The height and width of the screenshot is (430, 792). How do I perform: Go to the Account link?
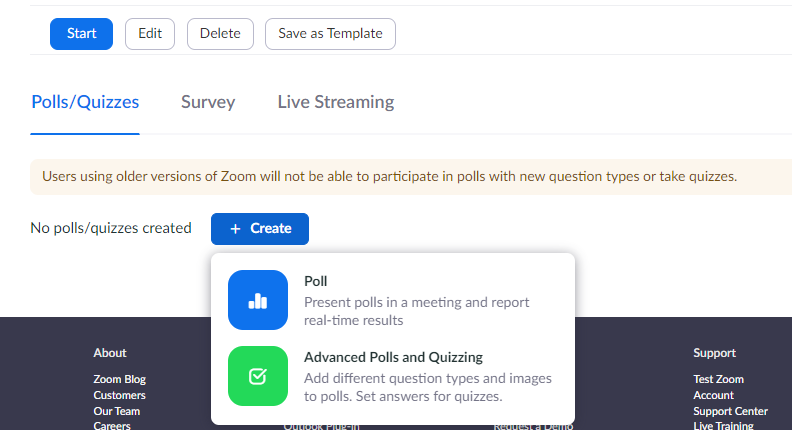coord(713,395)
